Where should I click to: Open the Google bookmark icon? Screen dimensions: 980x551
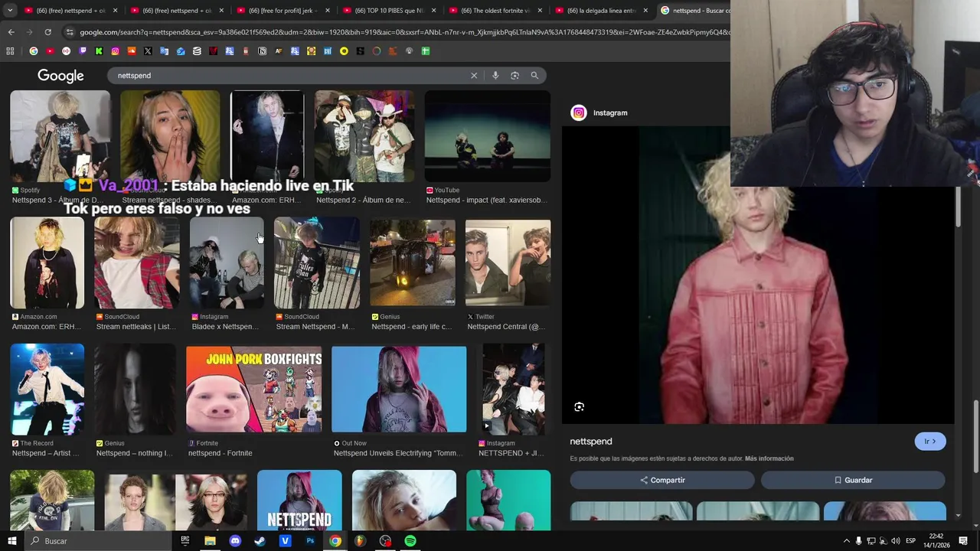(x=33, y=51)
